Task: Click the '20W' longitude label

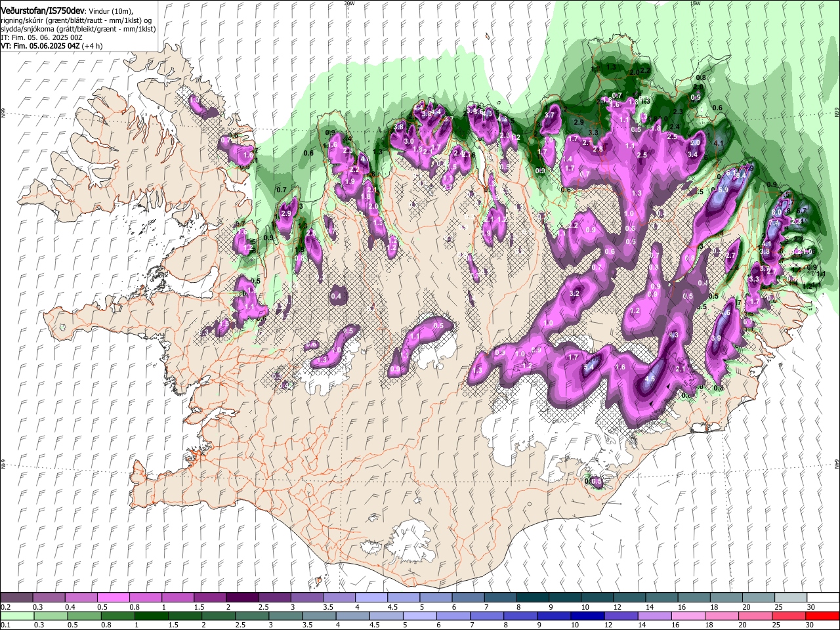Action: point(349,3)
